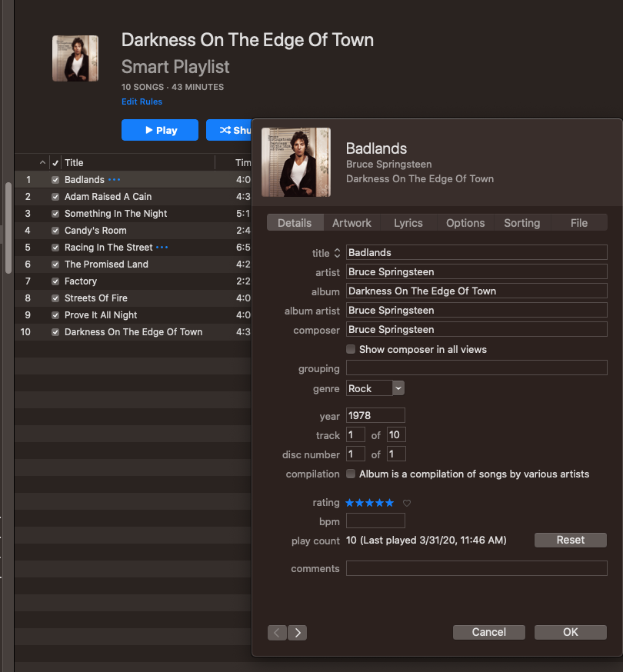Click the title field containing Badlands
Screen dimensions: 623x672
476,252
